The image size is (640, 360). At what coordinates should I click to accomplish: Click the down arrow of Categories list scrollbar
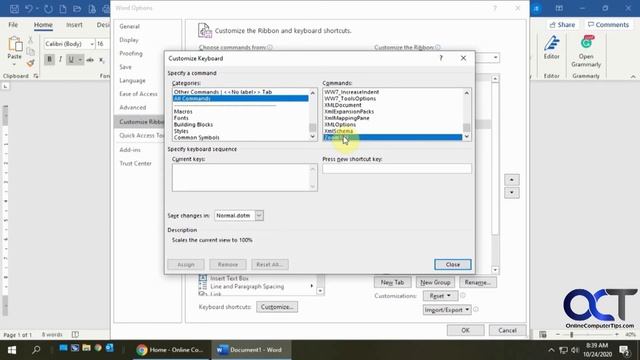(x=313, y=137)
